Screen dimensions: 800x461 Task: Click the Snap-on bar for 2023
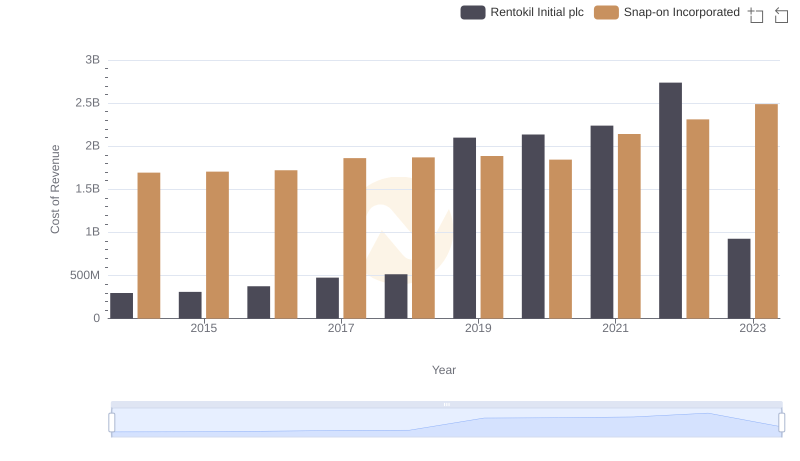point(766,211)
